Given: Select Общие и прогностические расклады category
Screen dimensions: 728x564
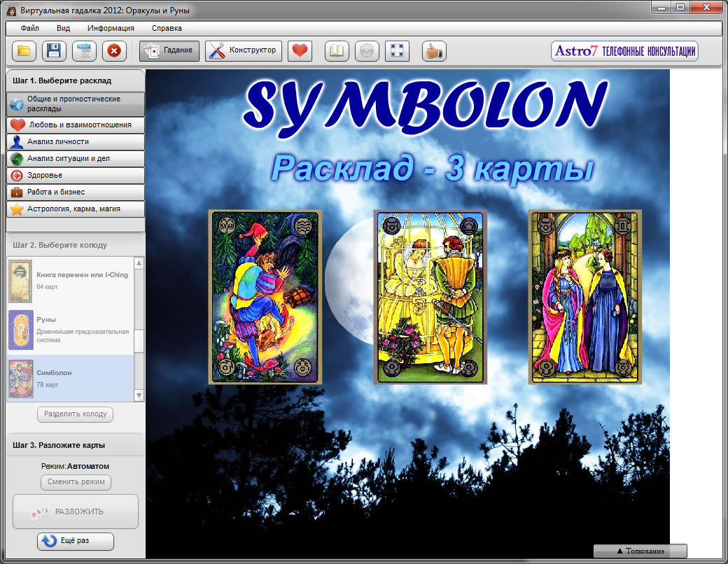Looking at the screenshot, I should 76,104.
